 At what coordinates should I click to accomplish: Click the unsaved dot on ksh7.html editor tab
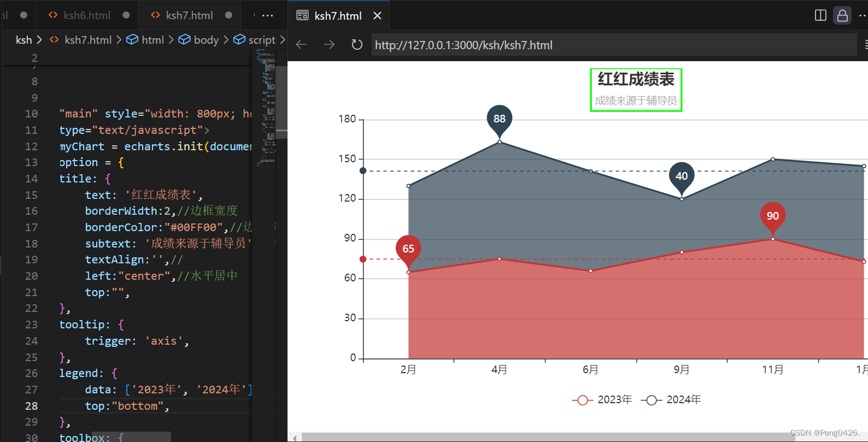coord(228,15)
